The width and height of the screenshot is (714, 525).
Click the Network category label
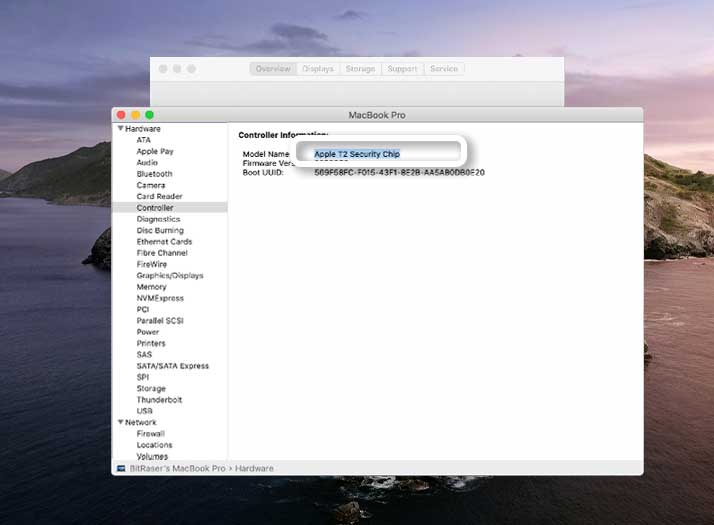pos(141,423)
